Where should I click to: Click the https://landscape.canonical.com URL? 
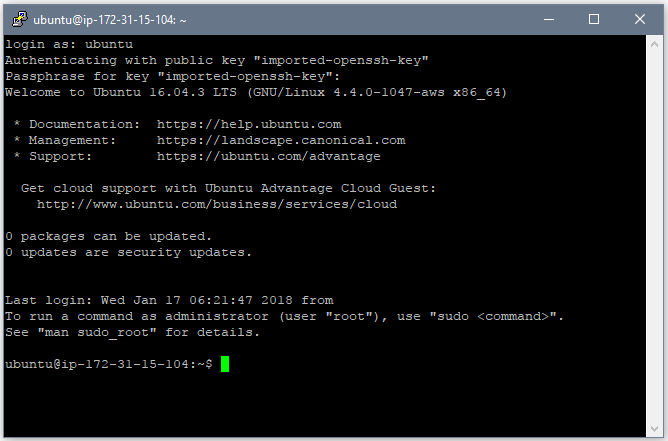click(281, 140)
